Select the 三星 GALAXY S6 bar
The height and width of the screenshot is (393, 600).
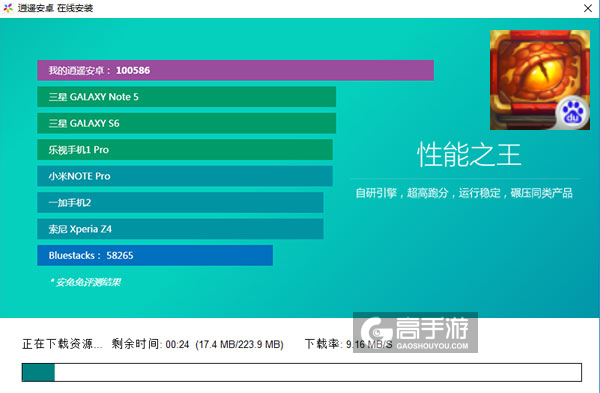[186, 123]
